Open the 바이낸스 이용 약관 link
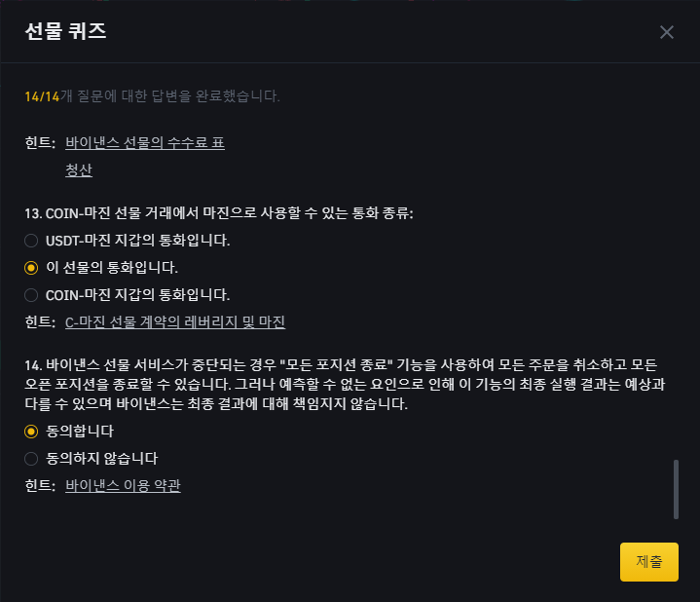Image resolution: width=700 pixels, height=602 pixels. click(123, 485)
